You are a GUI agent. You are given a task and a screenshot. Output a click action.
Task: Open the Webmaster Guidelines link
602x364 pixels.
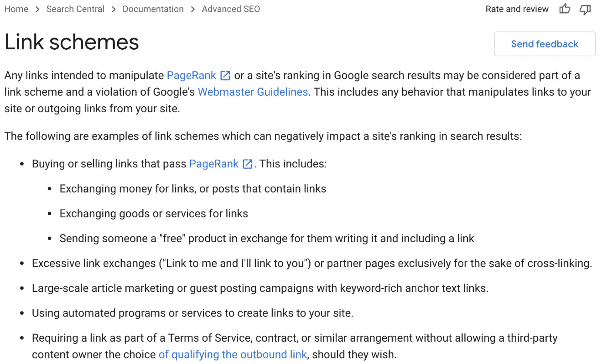(253, 92)
